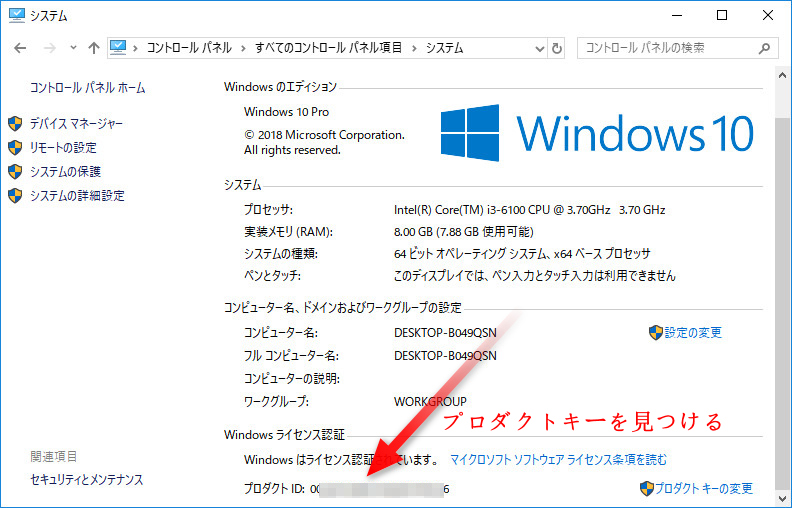Expand the chevron after コントロール パネル

(243, 48)
